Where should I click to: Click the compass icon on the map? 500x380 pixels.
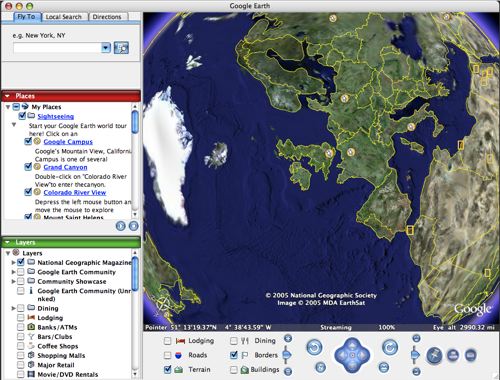(164, 305)
